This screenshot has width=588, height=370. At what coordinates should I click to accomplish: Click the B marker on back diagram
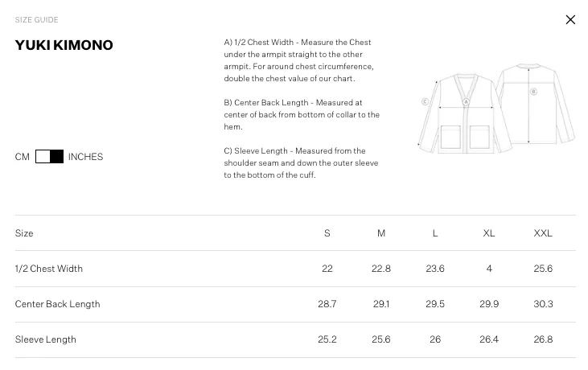click(x=533, y=92)
